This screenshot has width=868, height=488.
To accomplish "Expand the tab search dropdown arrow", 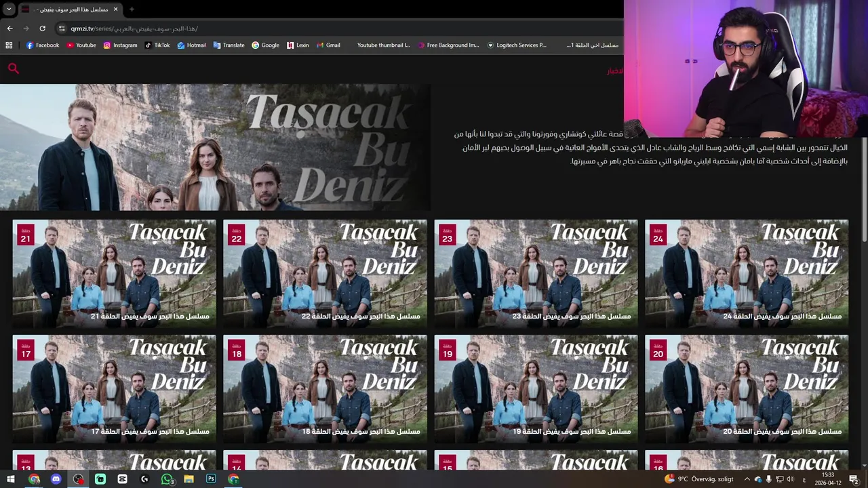I will [x=9, y=9].
